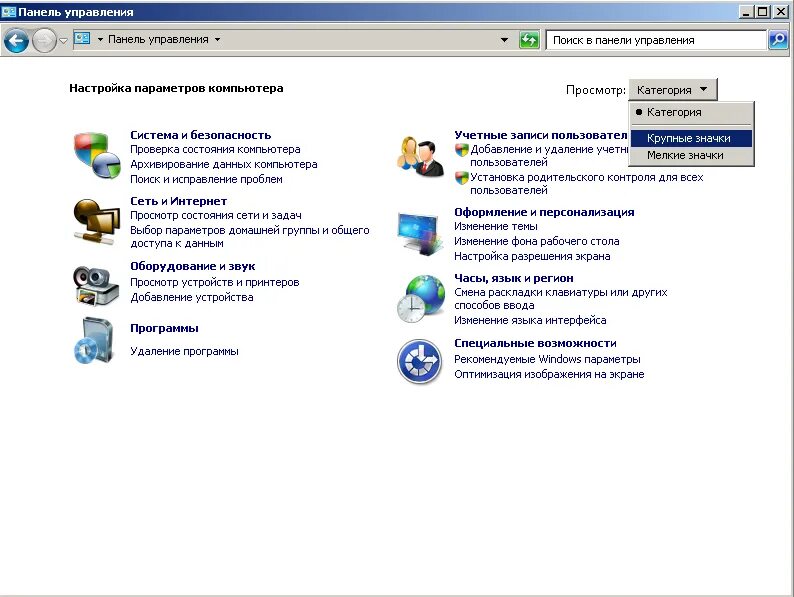Click the Refresh button in address bar
The height and width of the screenshot is (597, 794).
pos(529,39)
